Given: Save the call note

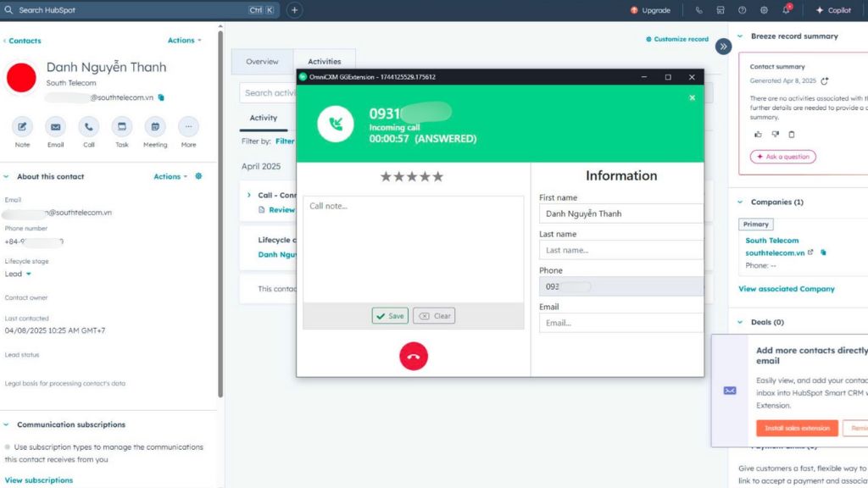Looking at the screenshot, I should click(390, 316).
